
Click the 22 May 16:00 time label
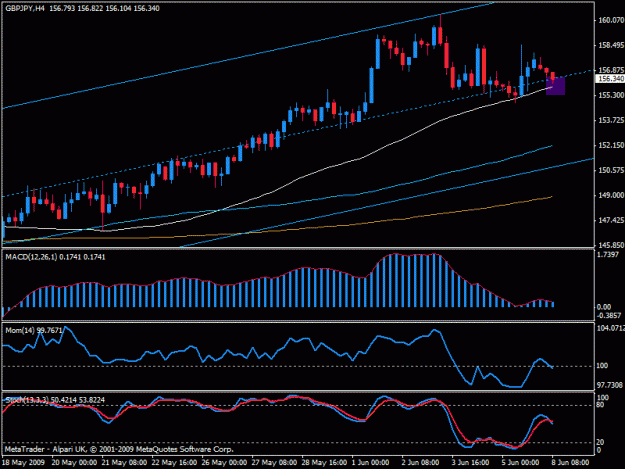(x=174, y=463)
